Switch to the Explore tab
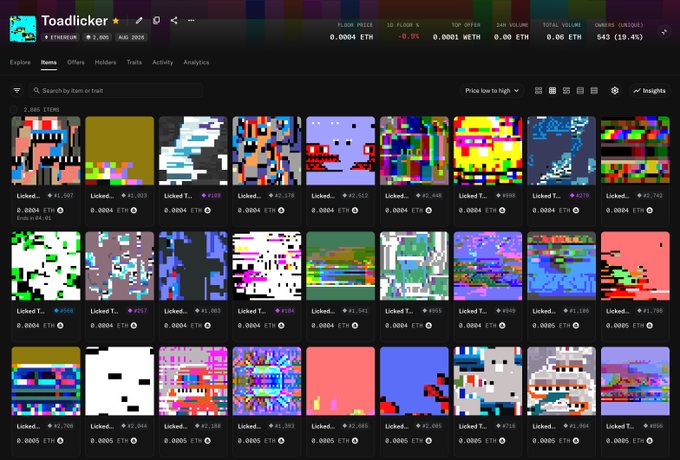 click(x=20, y=62)
